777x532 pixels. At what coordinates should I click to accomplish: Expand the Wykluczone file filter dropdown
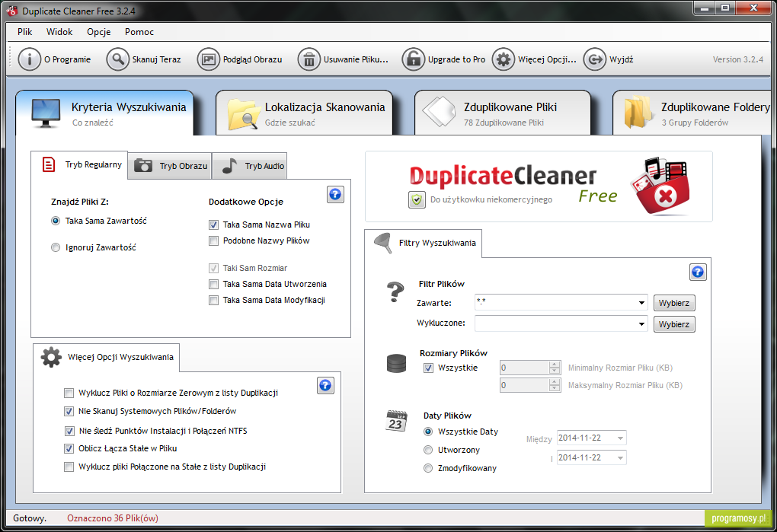tap(641, 324)
